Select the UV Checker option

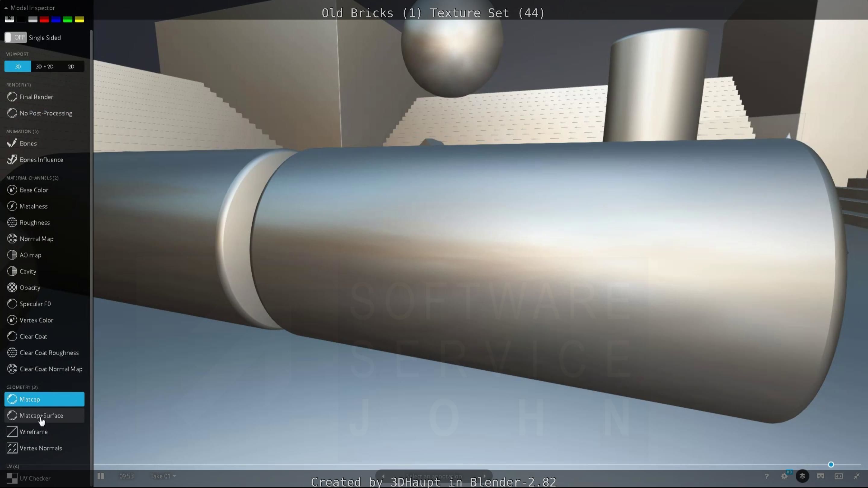pos(35,478)
